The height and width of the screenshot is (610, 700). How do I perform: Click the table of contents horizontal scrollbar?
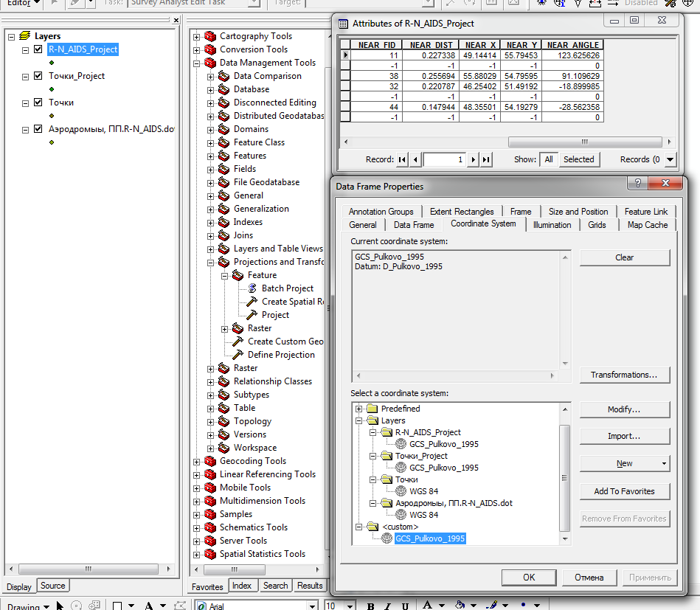coord(89,569)
